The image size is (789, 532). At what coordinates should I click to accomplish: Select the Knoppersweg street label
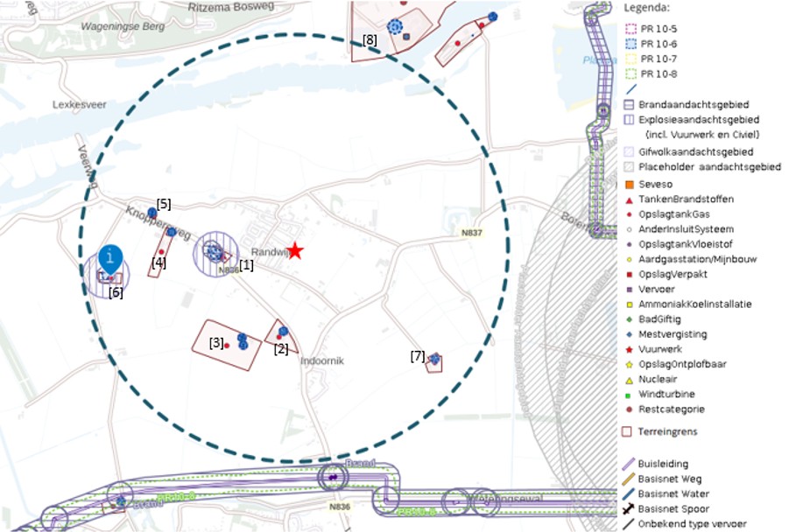tap(158, 223)
